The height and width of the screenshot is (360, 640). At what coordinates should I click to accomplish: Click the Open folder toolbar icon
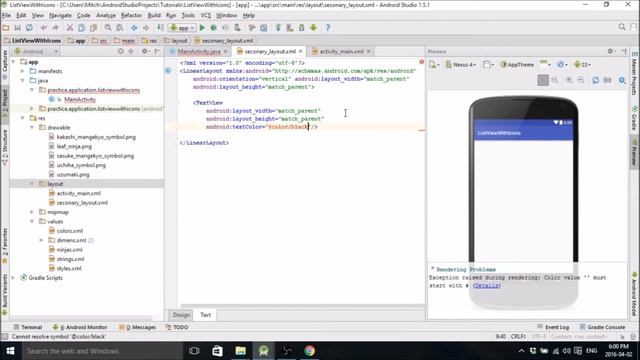(6, 28)
